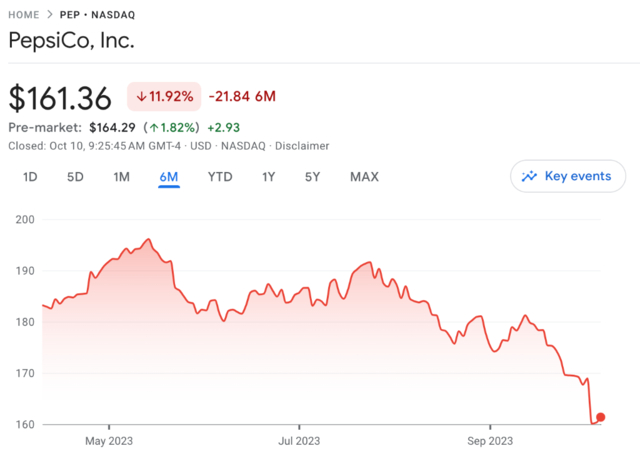Go to HOME breadcrumb link
The width and height of the screenshot is (640, 461).
coord(24,15)
